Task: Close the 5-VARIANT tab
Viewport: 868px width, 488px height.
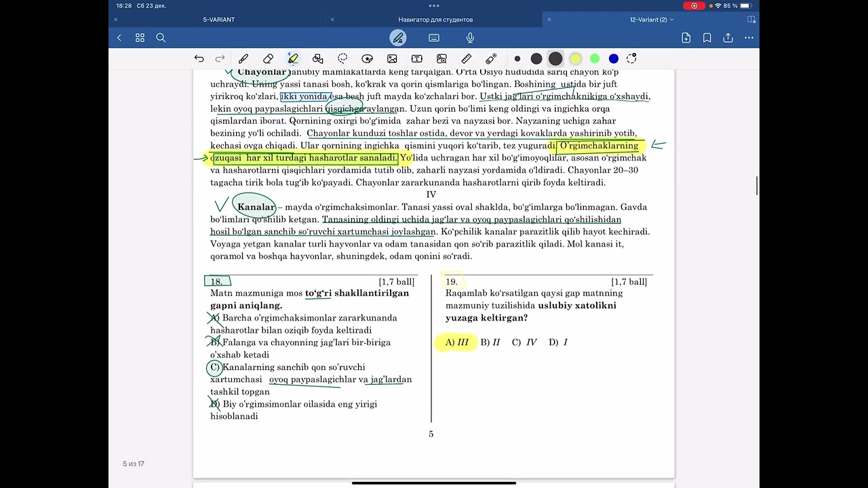Action: tap(115, 20)
